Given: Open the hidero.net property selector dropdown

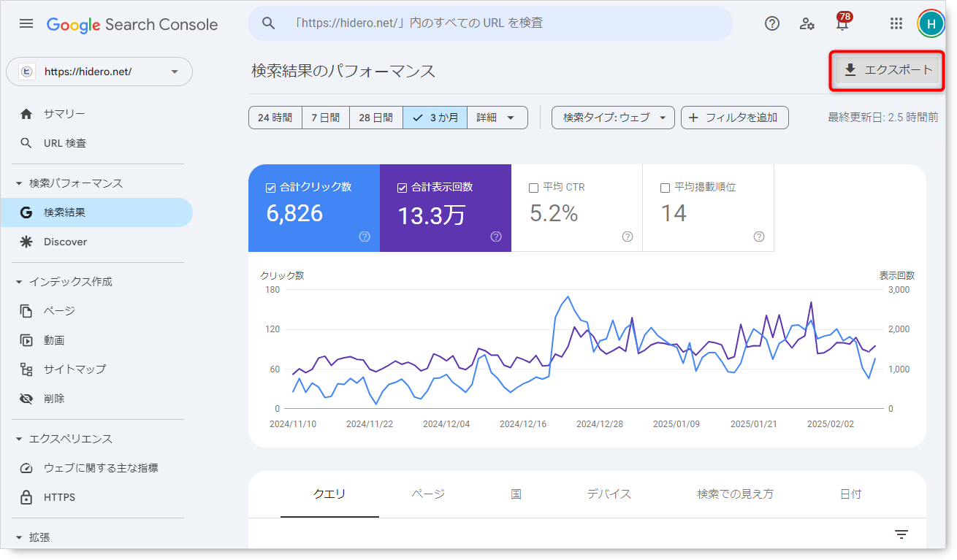Looking at the screenshot, I should (99, 72).
